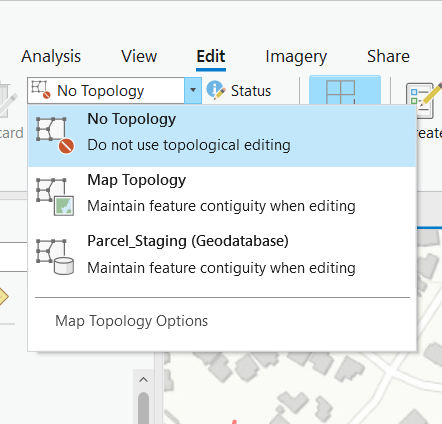This screenshot has height=424, width=442.
Task: Switch to the Share tab
Action: pyautogui.click(x=388, y=56)
